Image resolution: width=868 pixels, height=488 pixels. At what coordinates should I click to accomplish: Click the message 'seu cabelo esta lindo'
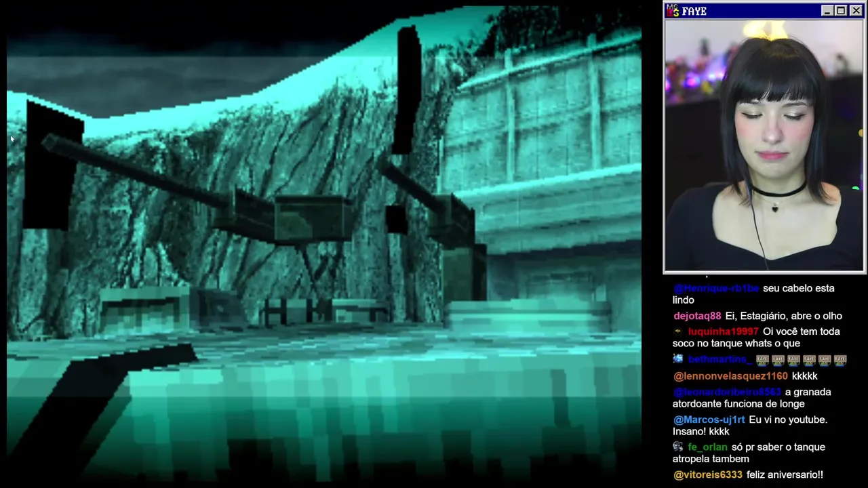(753, 294)
